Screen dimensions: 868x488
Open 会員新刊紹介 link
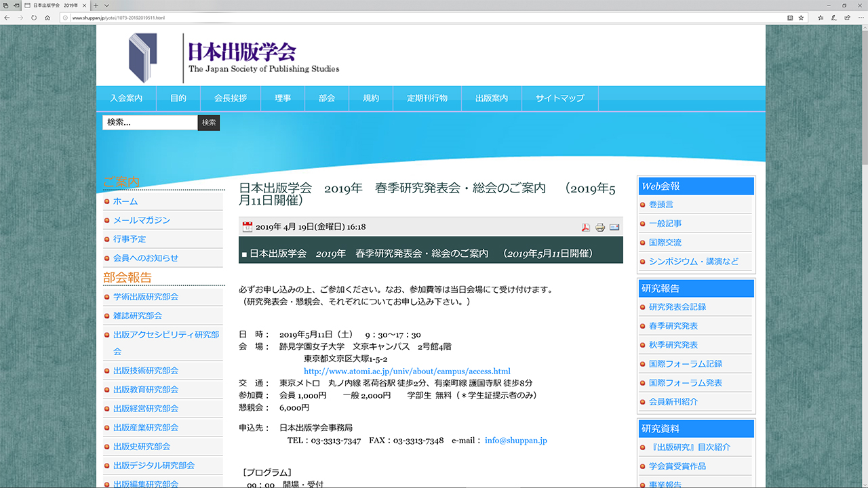673,402
